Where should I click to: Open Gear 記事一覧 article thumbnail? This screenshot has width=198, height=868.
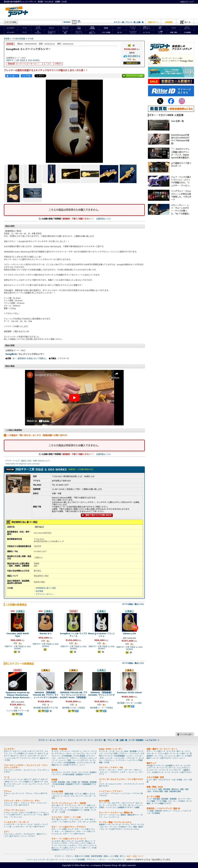click(x=159, y=125)
